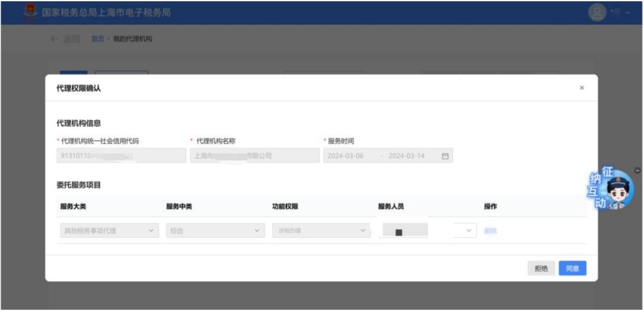
Task: Click the 代理机构统一社会信用代码 field
Action: coord(121,155)
